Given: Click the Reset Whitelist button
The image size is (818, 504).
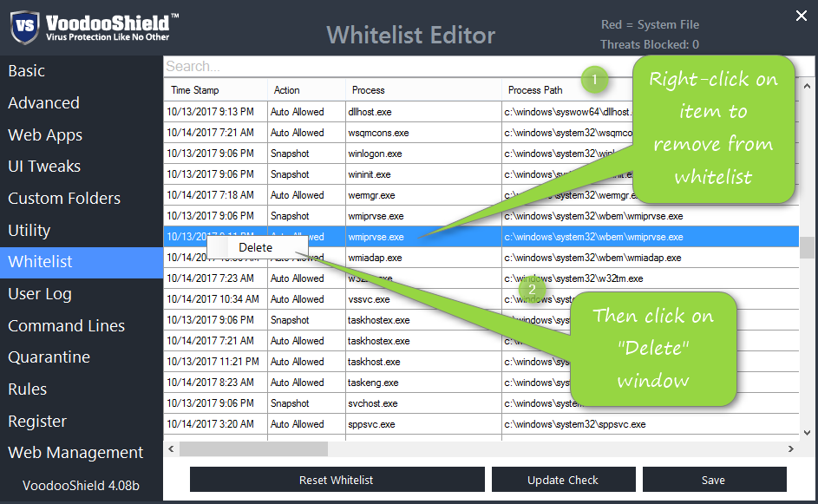Looking at the screenshot, I should click(337, 480).
